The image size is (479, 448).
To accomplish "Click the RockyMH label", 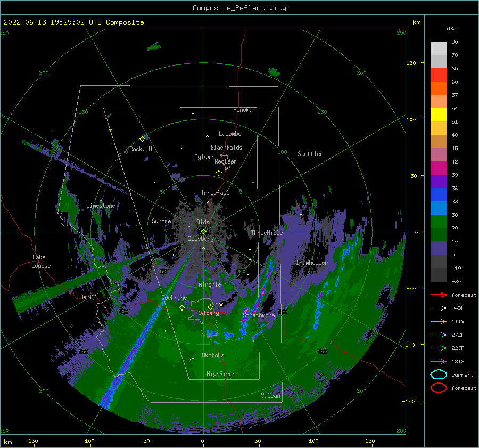I will pyautogui.click(x=141, y=149).
